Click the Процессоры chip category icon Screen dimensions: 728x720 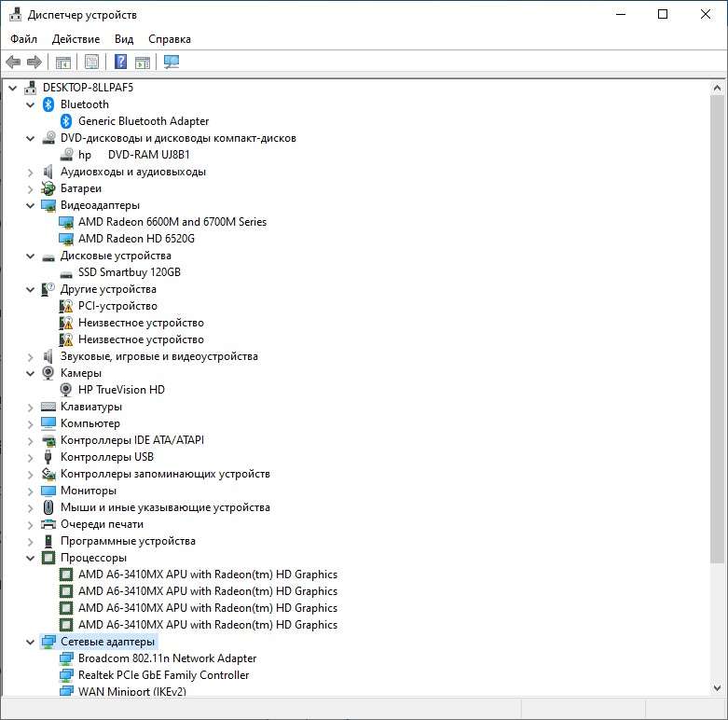point(48,558)
